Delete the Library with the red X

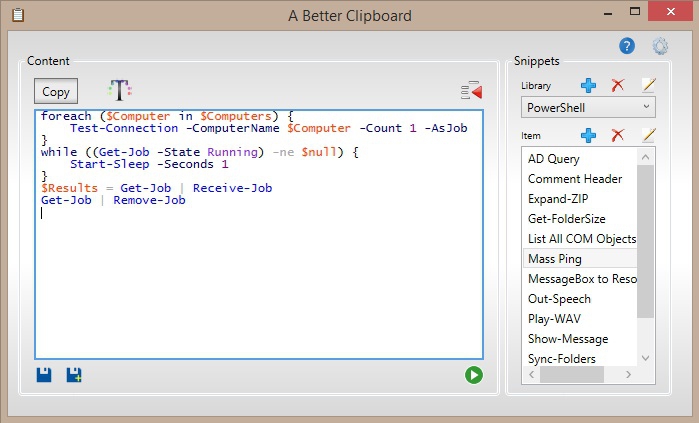coord(618,85)
